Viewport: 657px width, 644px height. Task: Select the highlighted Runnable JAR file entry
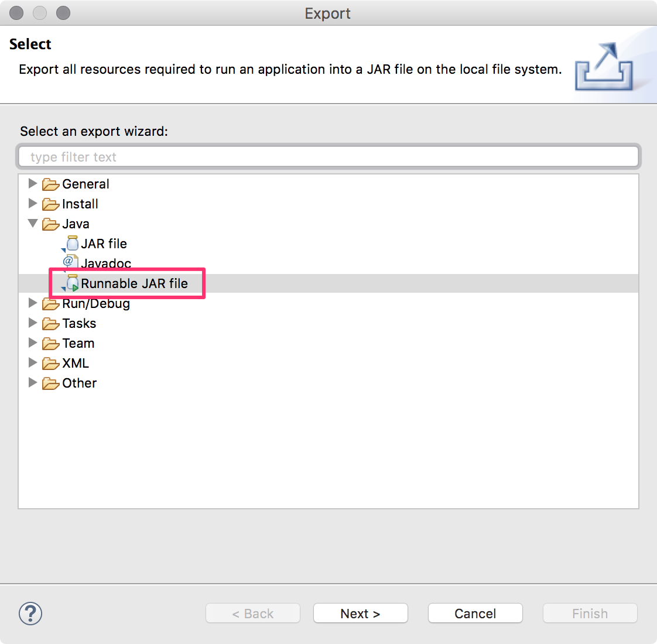click(135, 283)
